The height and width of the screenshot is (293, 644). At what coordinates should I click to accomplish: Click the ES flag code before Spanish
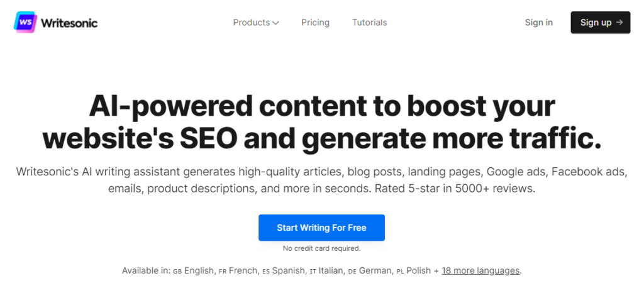(267, 271)
